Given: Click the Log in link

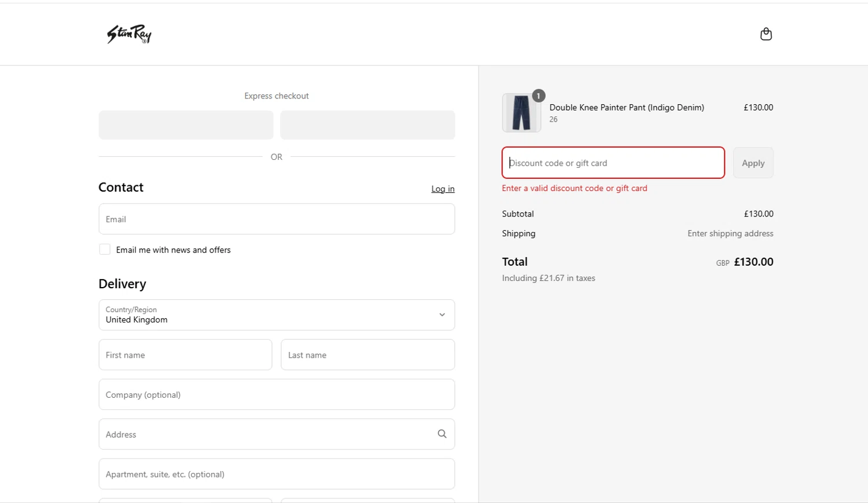Looking at the screenshot, I should pyautogui.click(x=443, y=189).
